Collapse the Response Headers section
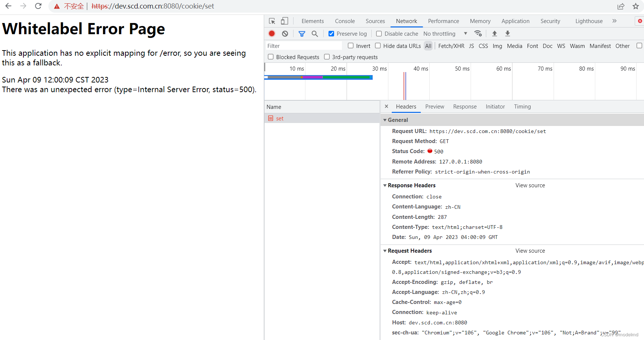Image resolution: width=644 pixels, height=340 pixels. click(385, 185)
